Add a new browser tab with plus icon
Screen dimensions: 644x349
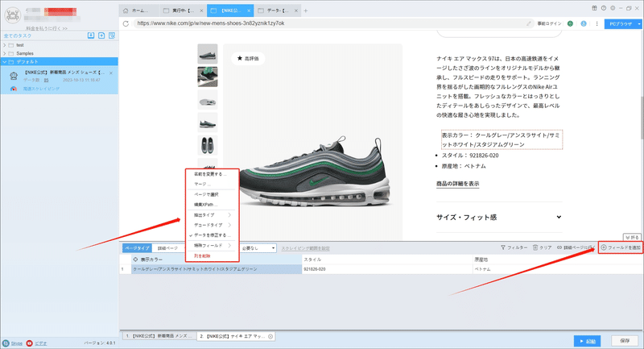(306, 10)
